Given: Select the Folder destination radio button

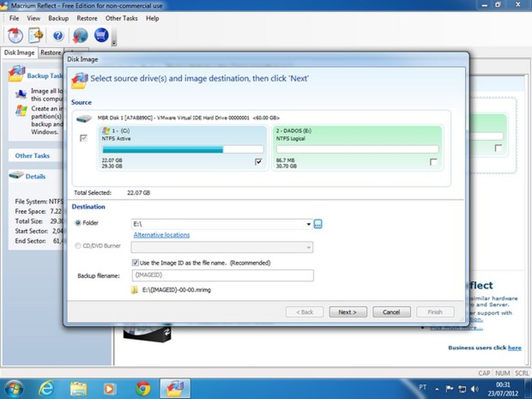Looking at the screenshot, I should tap(79, 223).
